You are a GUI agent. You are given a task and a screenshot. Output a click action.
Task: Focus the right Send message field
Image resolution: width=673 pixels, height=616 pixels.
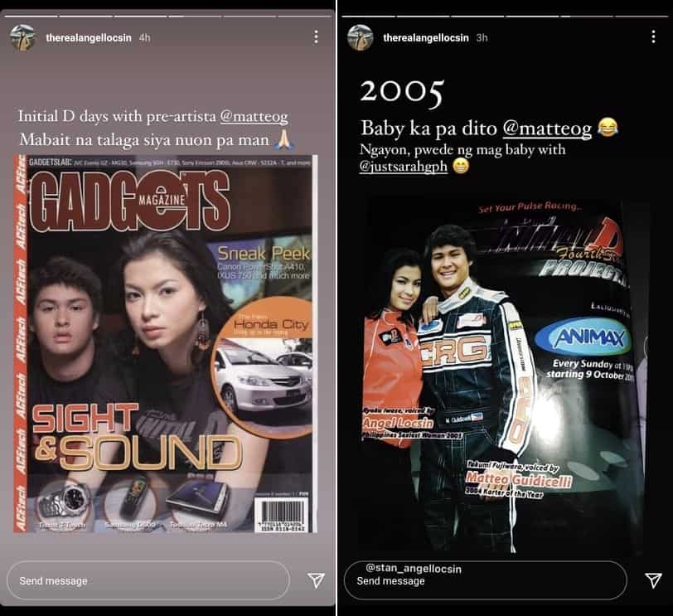coord(485,580)
